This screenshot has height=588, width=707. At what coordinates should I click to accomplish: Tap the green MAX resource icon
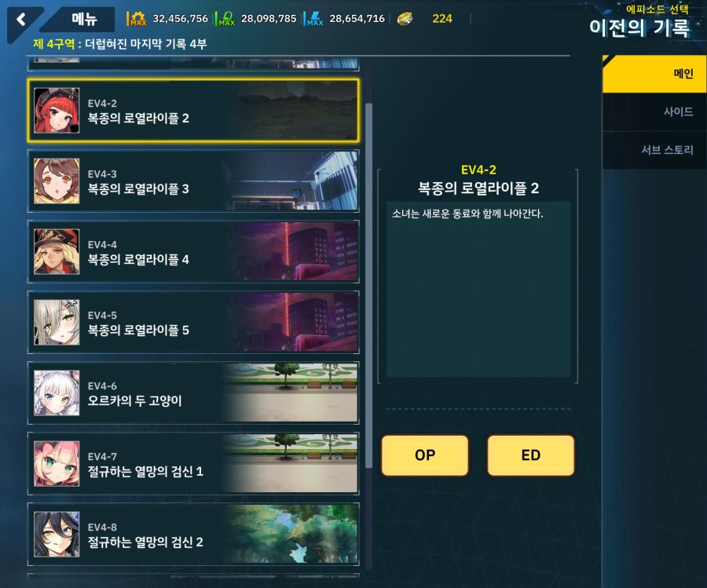225,19
